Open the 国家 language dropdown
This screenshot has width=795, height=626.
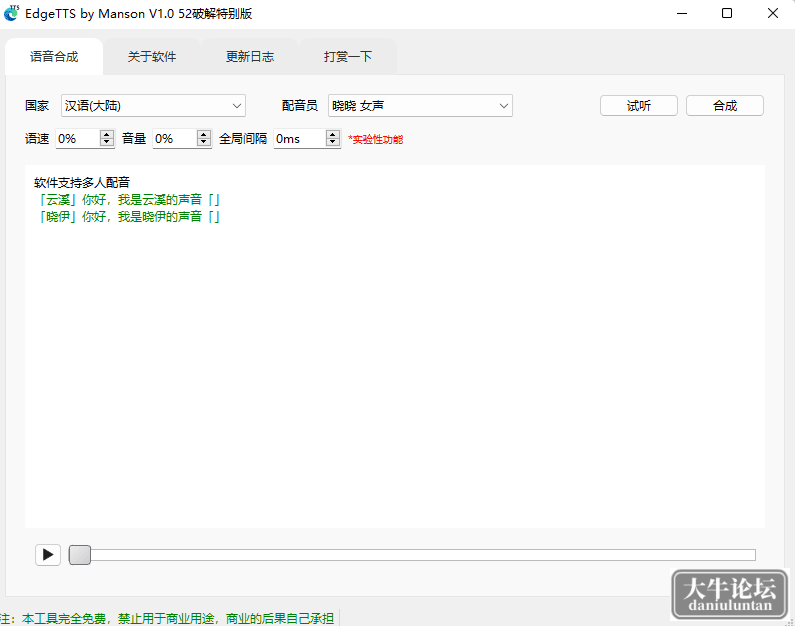(153, 105)
